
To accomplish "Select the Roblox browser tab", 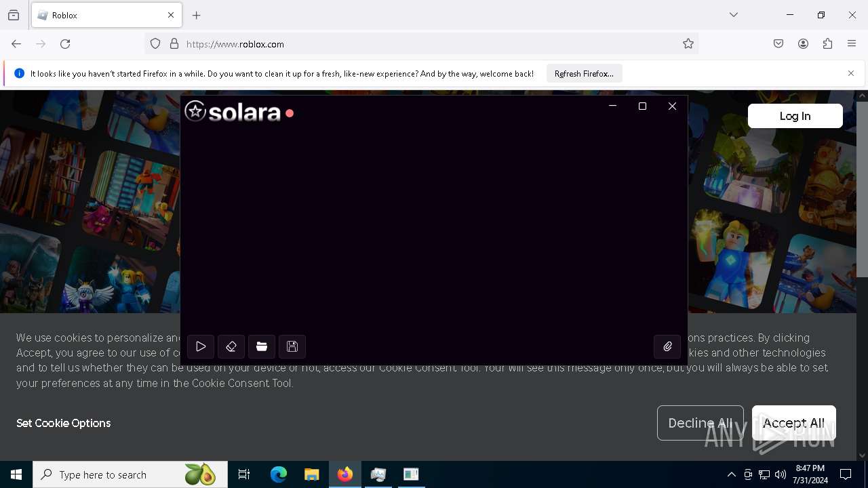I will (106, 15).
